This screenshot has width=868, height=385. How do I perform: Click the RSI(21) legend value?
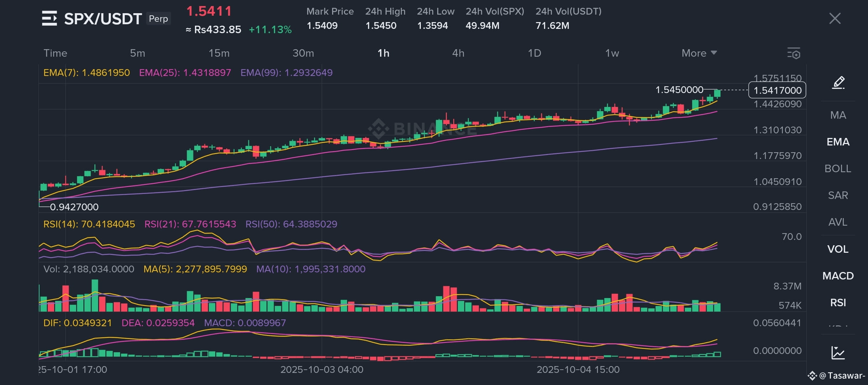pyautogui.click(x=190, y=224)
